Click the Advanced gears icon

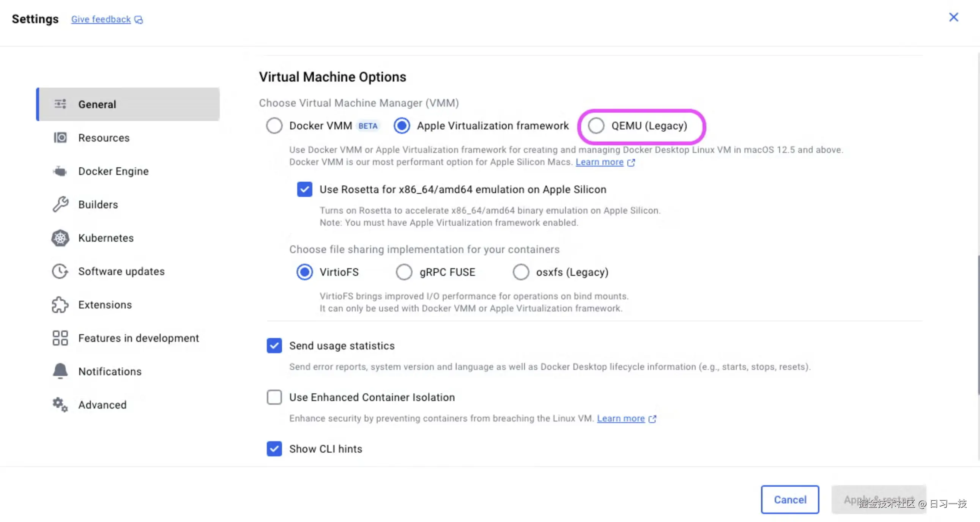coord(60,405)
